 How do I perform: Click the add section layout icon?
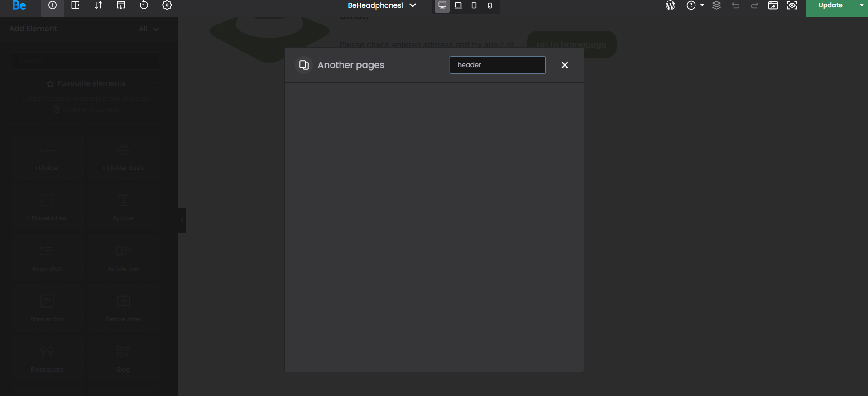click(76, 5)
